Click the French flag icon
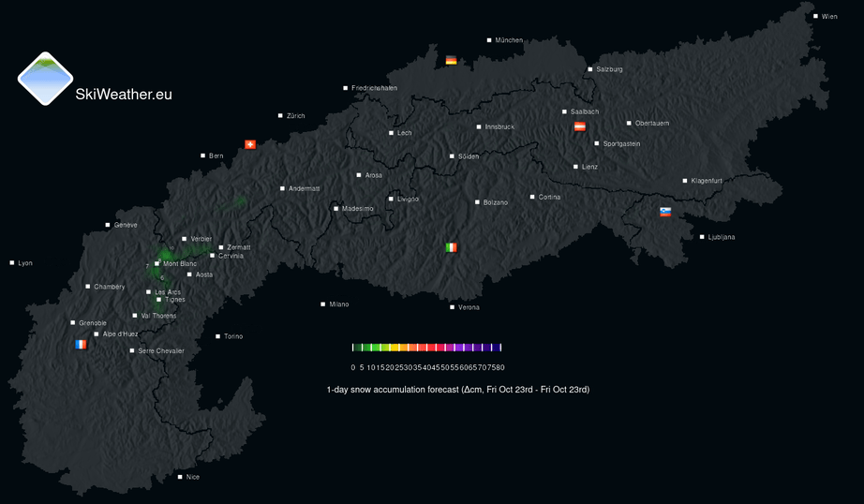The image size is (864, 504). tap(81, 344)
